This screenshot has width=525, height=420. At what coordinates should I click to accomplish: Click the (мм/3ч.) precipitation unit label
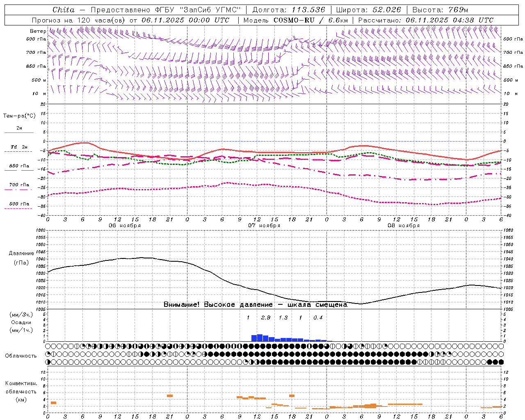pos(21,315)
